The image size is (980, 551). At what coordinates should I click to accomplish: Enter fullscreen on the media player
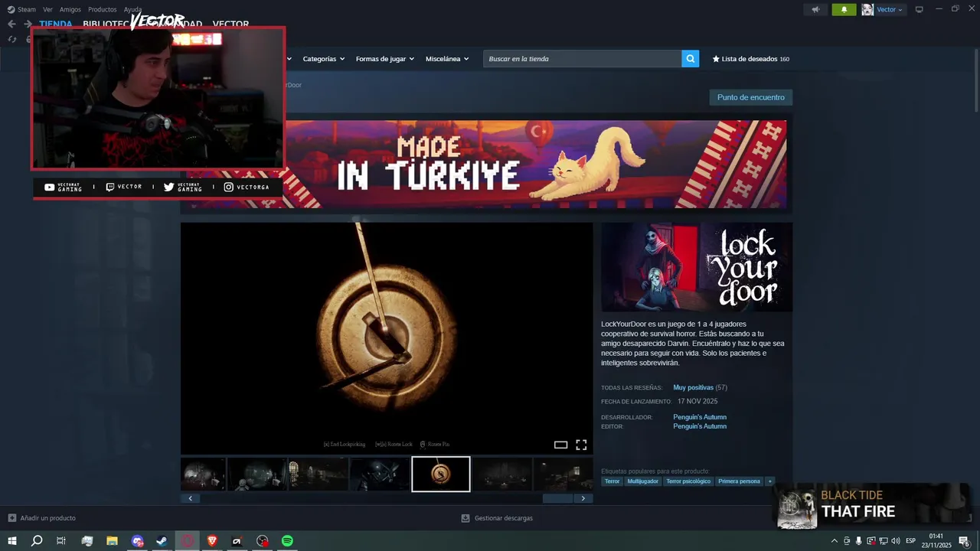click(x=581, y=445)
